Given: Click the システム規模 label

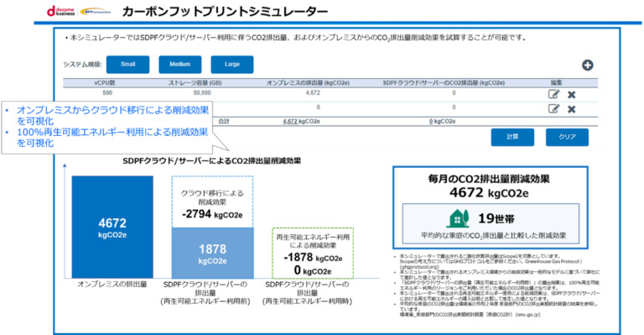Looking at the screenshot, I should [82, 65].
